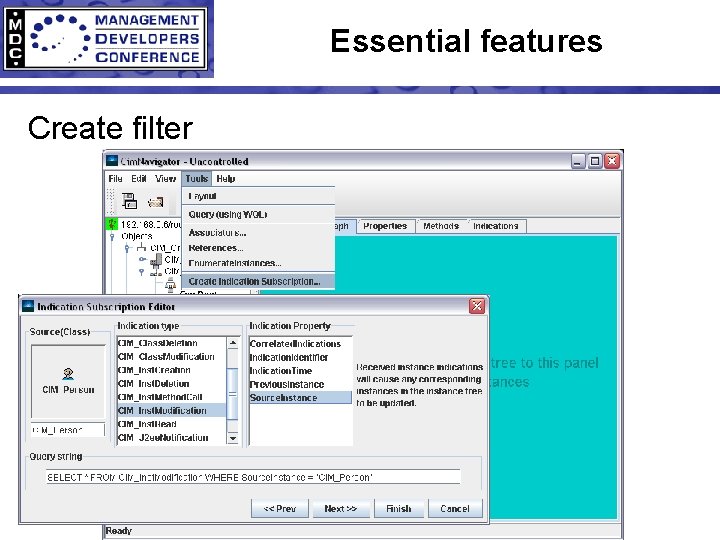Click Indication Subscription Editor title icon
The image size is (720, 540).
(x=28, y=306)
